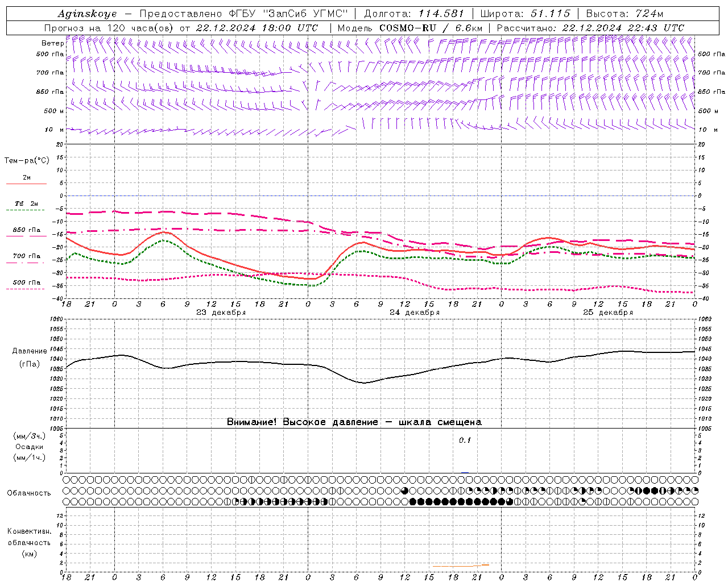This screenshot has width=728, height=582.
Task: Click the 10 м wind level label on left
Action: (x=54, y=130)
